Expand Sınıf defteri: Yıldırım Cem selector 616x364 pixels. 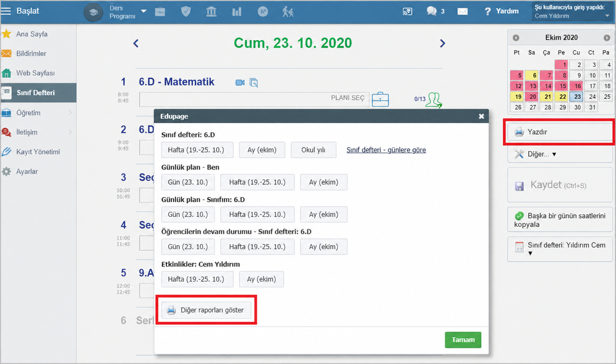560,249
